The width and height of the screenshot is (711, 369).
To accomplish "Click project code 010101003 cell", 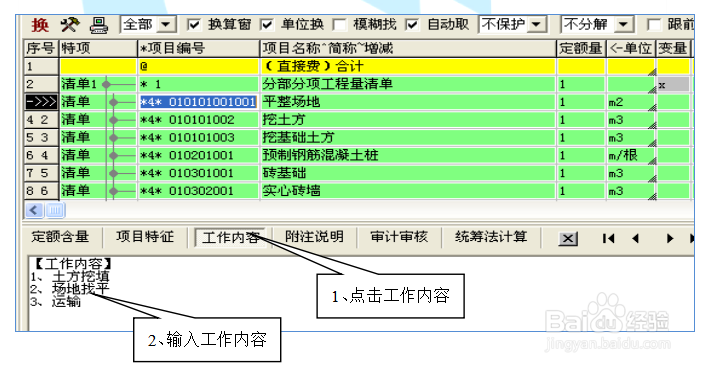I will (x=198, y=137).
